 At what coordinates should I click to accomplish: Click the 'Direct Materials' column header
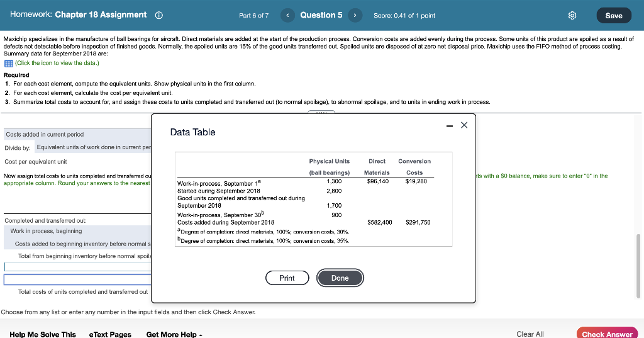(377, 167)
